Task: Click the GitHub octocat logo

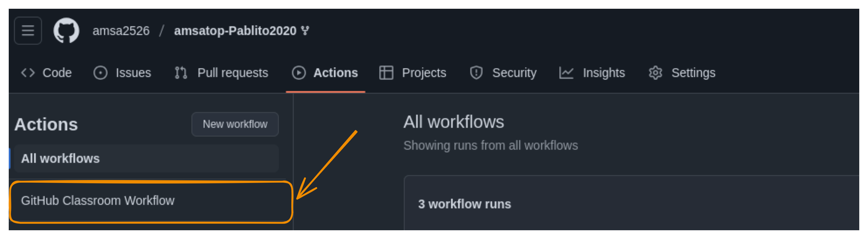Action: [66, 31]
